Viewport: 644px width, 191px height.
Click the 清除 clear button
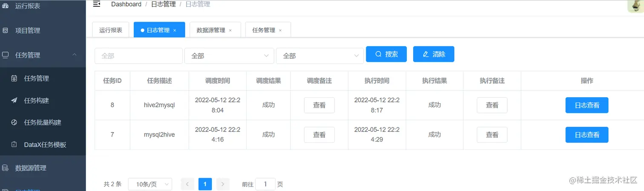(434, 54)
